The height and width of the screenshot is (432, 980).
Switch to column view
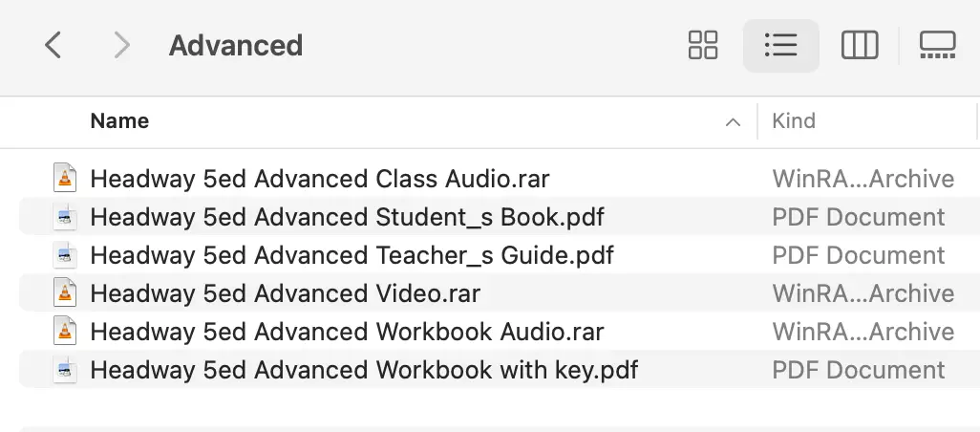860,46
